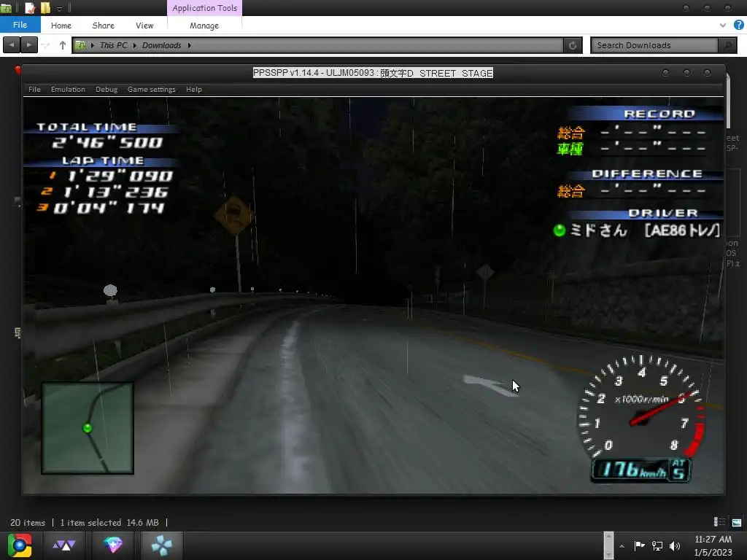Open the diamond gem taskbar app
The height and width of the screenshot is (560, 747).
point(113,545)
